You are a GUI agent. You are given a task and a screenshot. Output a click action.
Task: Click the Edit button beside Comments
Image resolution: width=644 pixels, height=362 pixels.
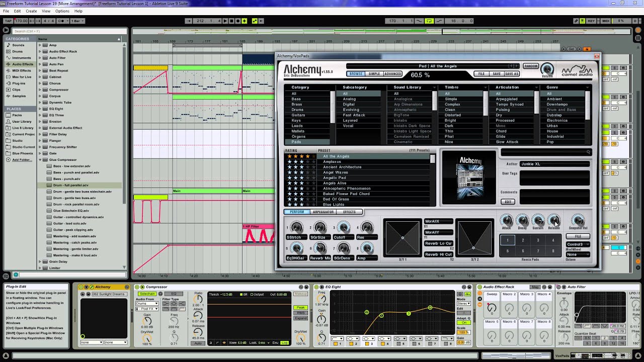[508, 202]
